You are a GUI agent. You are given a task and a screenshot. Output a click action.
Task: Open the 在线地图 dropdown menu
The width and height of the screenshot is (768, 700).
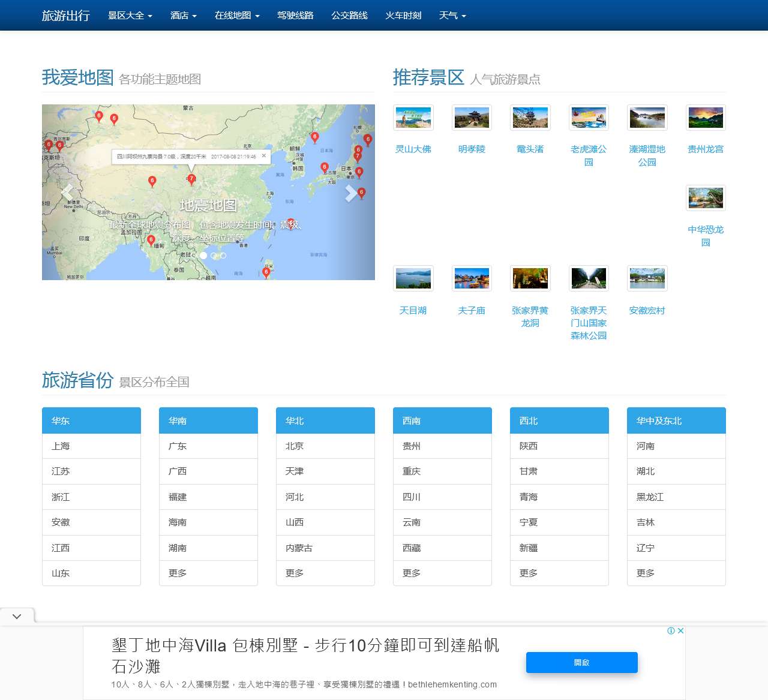[x=237, y=15]
